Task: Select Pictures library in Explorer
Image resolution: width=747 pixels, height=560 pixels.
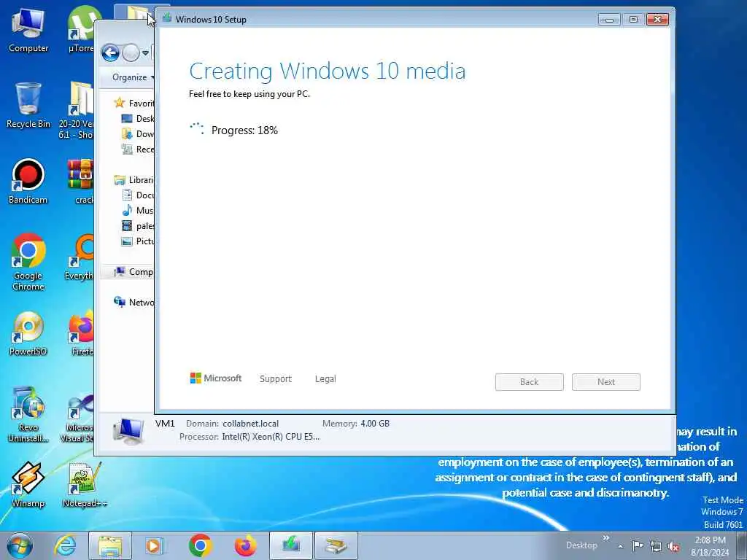Action: (138, 241)
